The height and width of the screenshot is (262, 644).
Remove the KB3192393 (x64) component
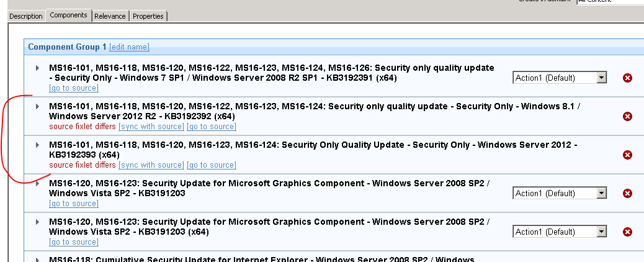627,155
